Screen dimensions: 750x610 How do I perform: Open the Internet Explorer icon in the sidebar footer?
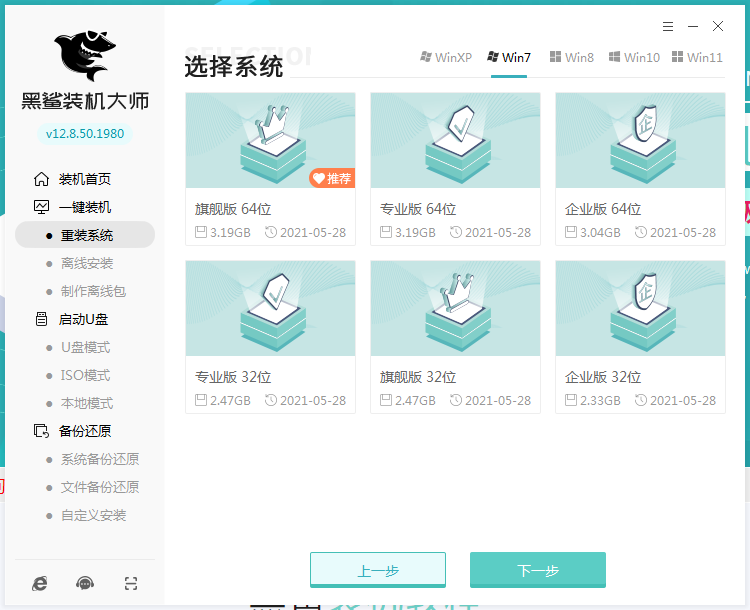click(x=40, y=583)
